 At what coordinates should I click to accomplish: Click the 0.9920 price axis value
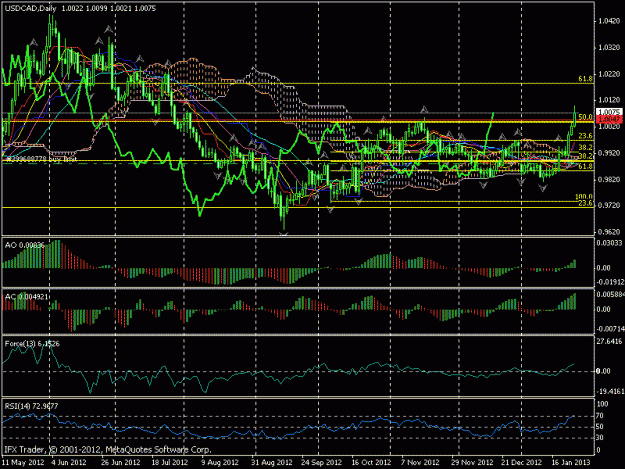click(609, 153)
